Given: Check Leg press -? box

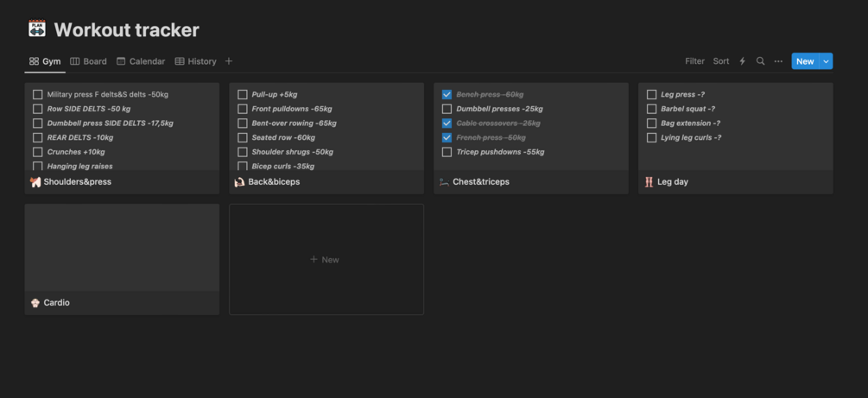Looking at the screenshot, I should click(x=651, y=95).
